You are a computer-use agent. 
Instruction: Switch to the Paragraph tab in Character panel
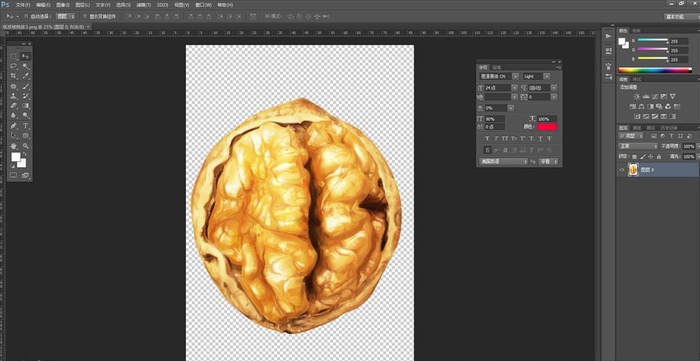[496, 67]
